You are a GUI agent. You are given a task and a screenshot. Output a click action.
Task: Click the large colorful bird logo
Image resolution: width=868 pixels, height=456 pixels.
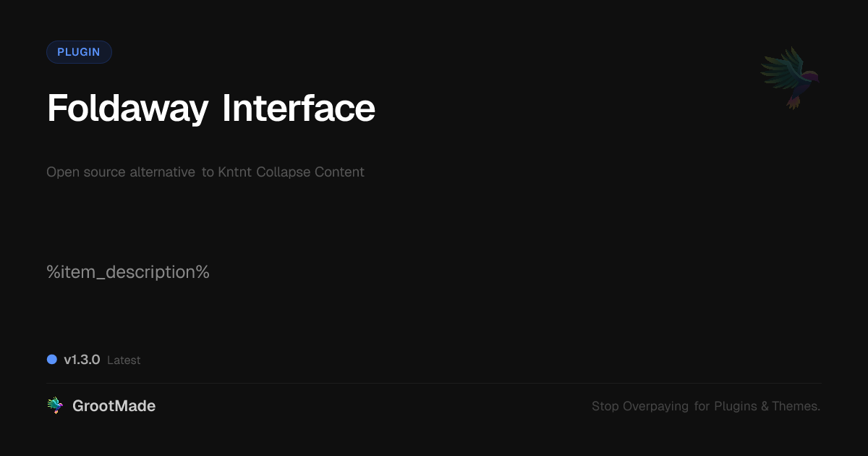[790, 77]
